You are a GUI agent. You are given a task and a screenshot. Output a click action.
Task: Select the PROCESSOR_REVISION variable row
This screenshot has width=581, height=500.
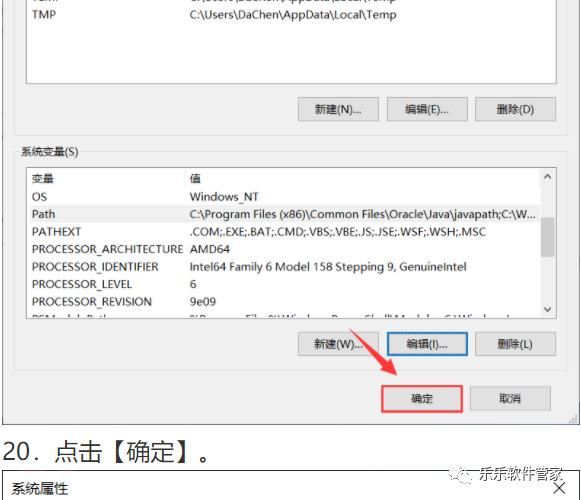pyautogui.click(x=285, y=302)
